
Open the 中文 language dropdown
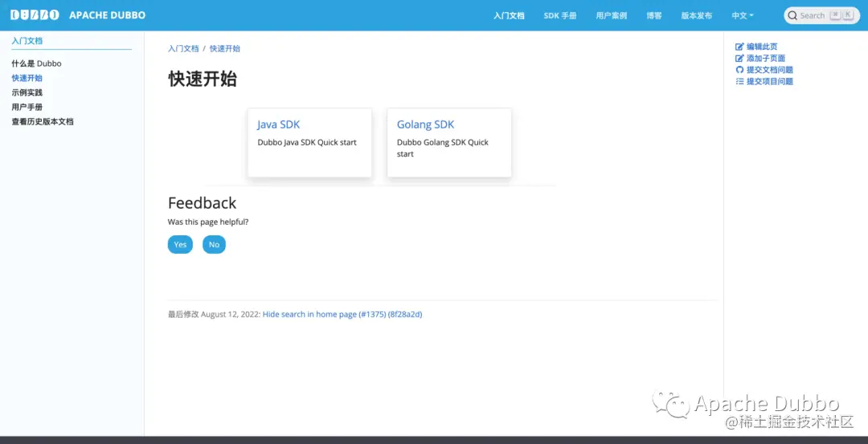point(743,15)
